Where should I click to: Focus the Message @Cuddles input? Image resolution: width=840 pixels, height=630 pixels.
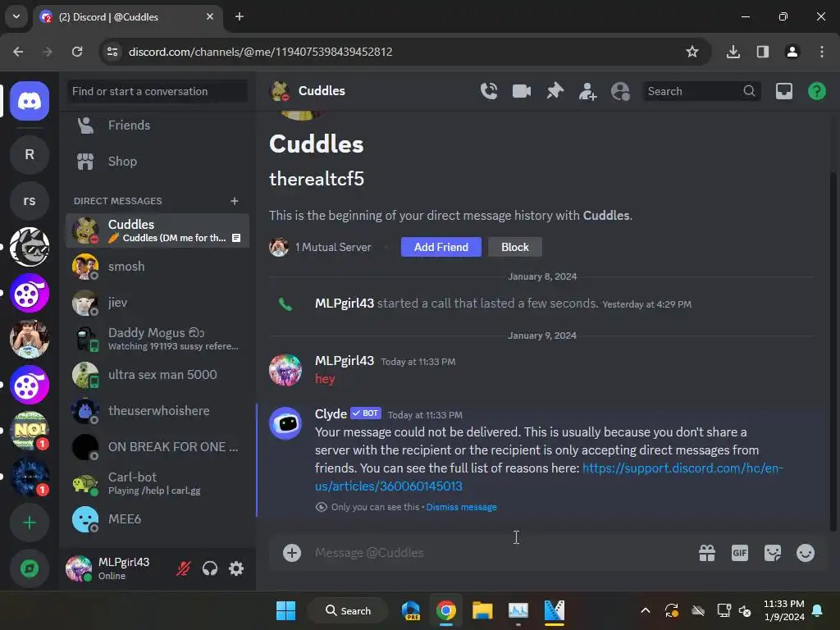498,553
